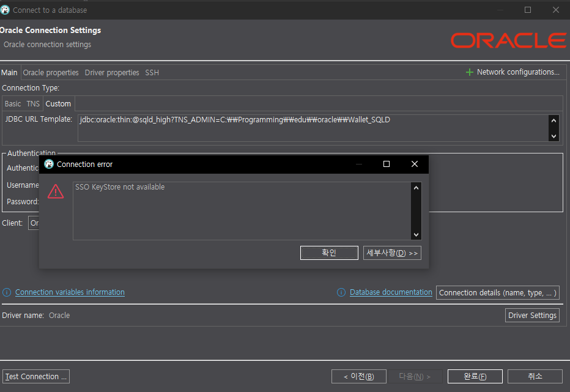Click the Oracle driver name text

pyautogui.click(x=59, y=316)
